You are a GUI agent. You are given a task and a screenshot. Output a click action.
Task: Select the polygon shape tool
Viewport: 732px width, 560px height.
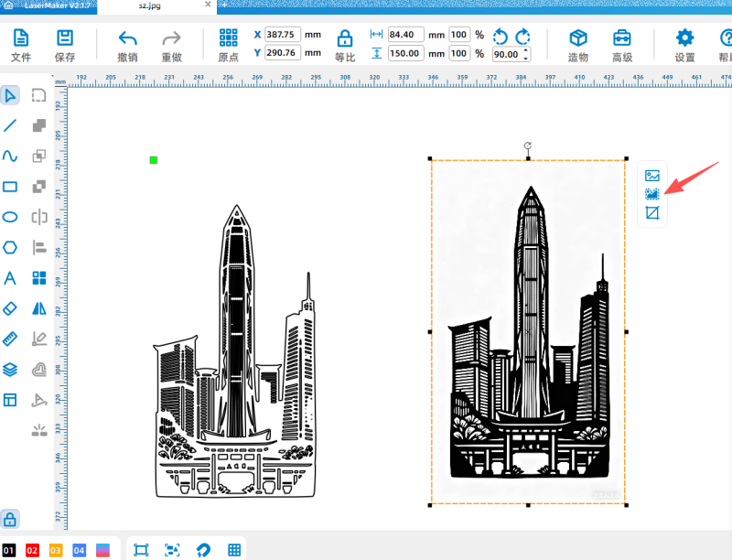coord(10,247)
